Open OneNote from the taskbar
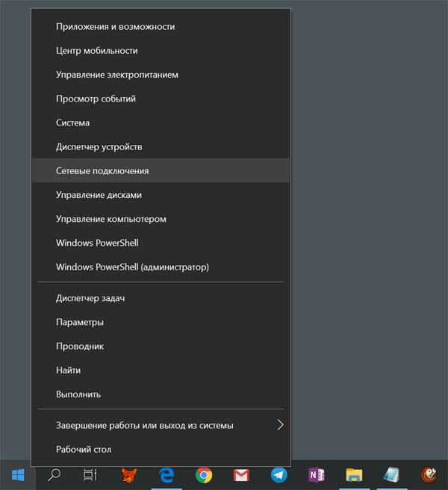 coord(317,475)
